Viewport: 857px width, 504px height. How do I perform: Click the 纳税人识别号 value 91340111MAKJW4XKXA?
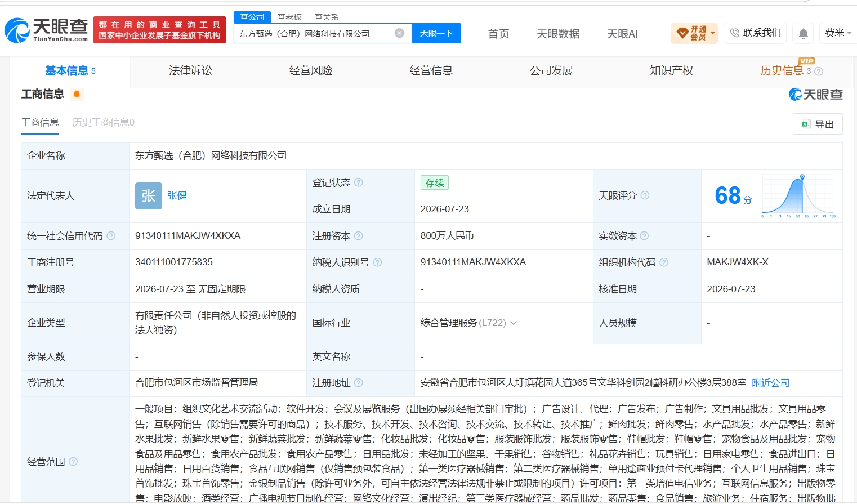pos(473,262)
